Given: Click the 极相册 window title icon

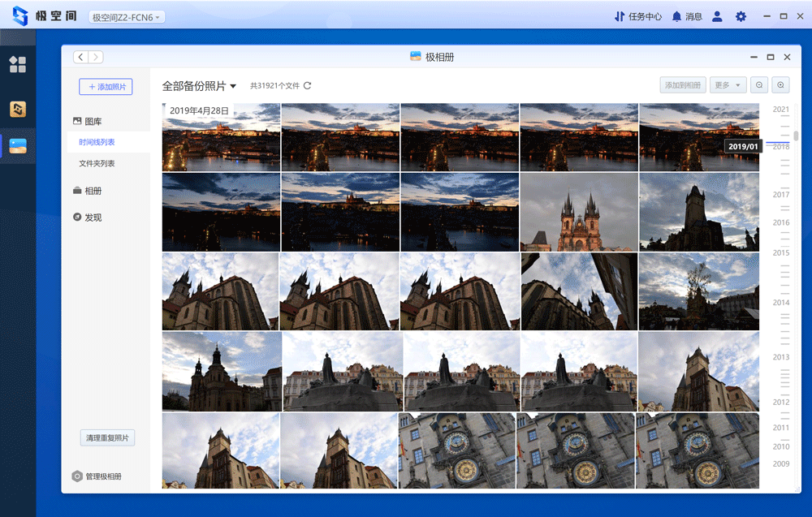Looking at the screenshot, I should click(x=415, y=57).
